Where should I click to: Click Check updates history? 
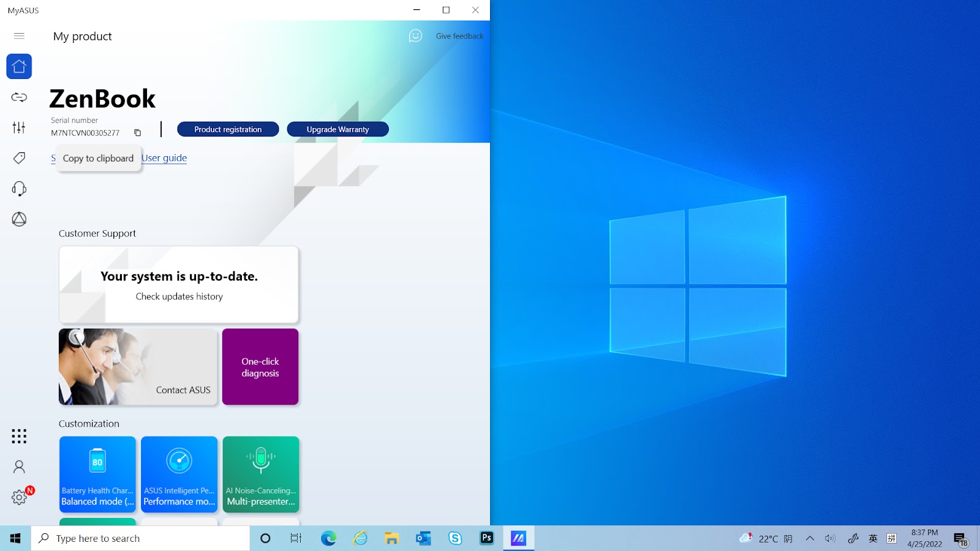[179, 296]
